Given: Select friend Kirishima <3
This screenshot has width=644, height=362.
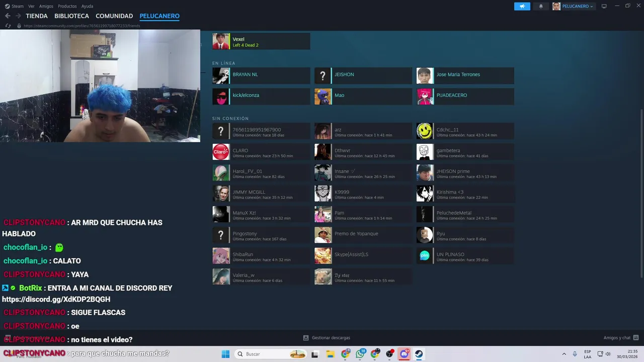Looking at the screenshot, I should 465,194.
